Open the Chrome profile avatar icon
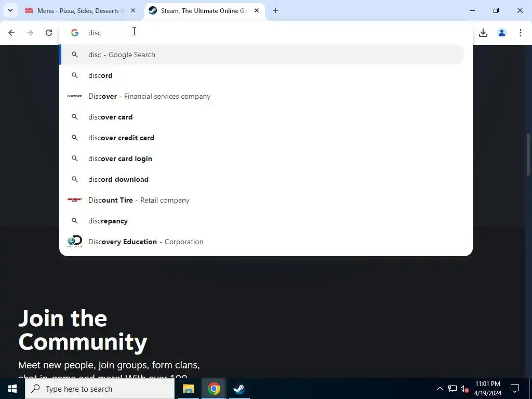The height and width of the screenshot is (399, 532). (502, 33)
